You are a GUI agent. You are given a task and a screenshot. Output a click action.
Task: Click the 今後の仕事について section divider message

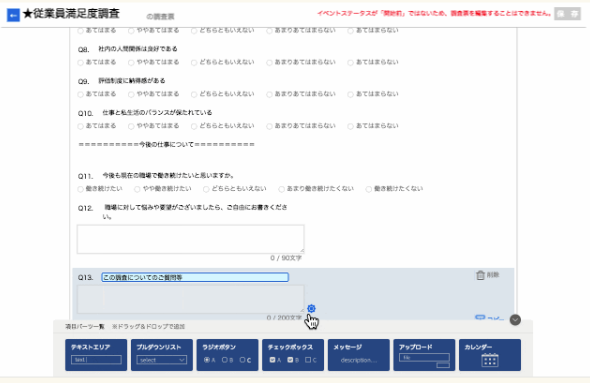pyautogui.click(x=166, y=144)
